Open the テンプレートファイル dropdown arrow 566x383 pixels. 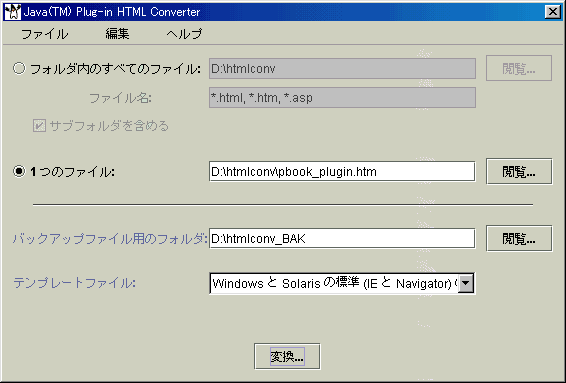tap(466, 283)
